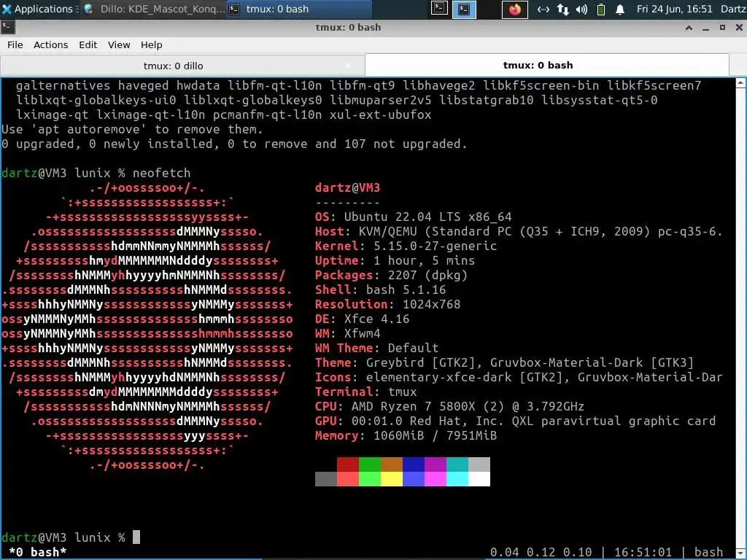Click the Resolution: 1024x768 line
The height and width of the screenshot is (560, 747).
pos(387,304)
